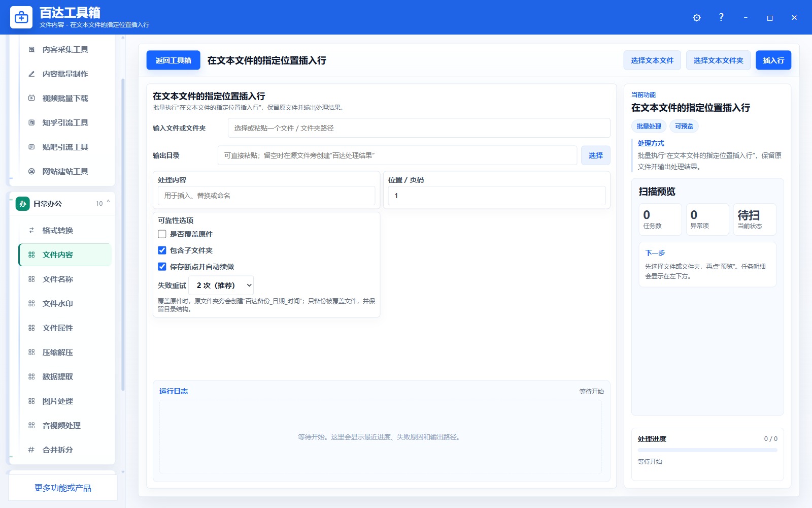Collapse the 日常办公 category chevron
This screenshot has width=812, height=508.
[x=108, y=203]
